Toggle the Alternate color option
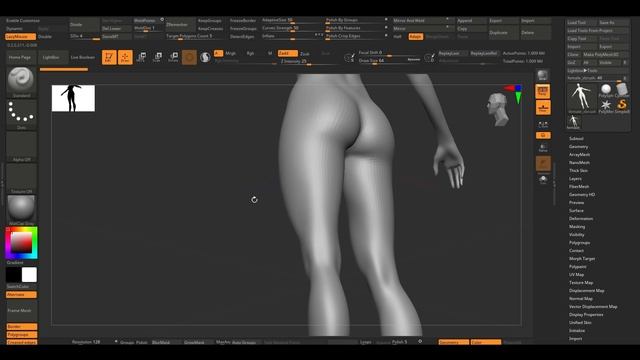 coord(21,295)
